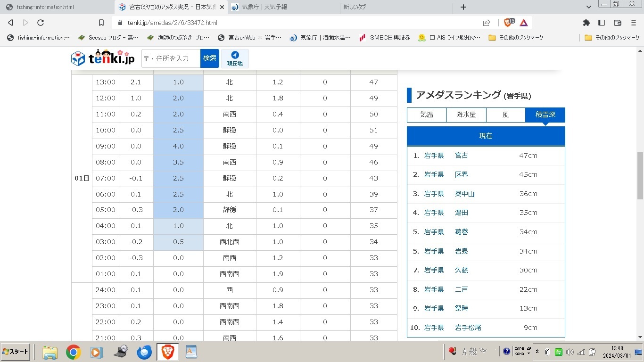Reload the current page
Image resolution: width=644 pixels, height=362 pixels.
pyautogui.click(x=41, y=23)
